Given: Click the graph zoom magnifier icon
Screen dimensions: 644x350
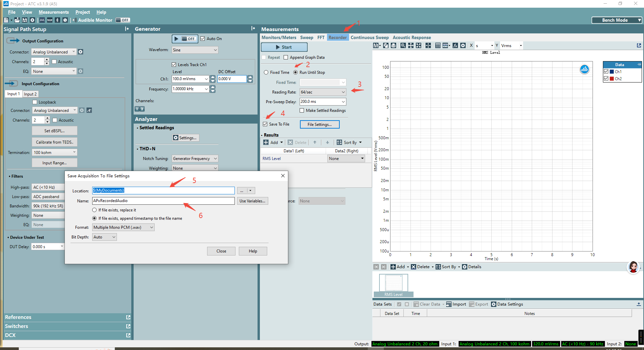Looking at the screenshot, I should [403, 45].
